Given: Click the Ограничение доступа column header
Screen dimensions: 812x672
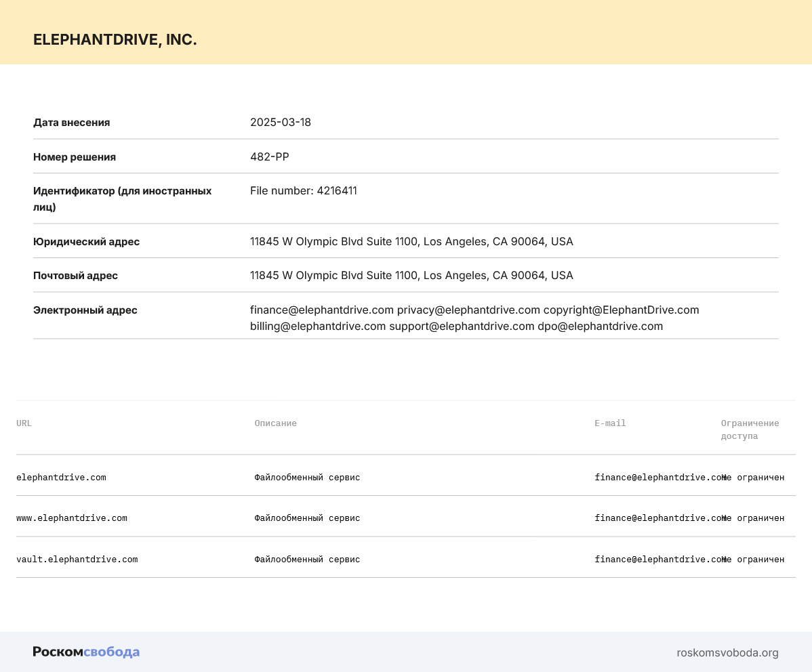Looking at the screenshot, I should point(750,429).
